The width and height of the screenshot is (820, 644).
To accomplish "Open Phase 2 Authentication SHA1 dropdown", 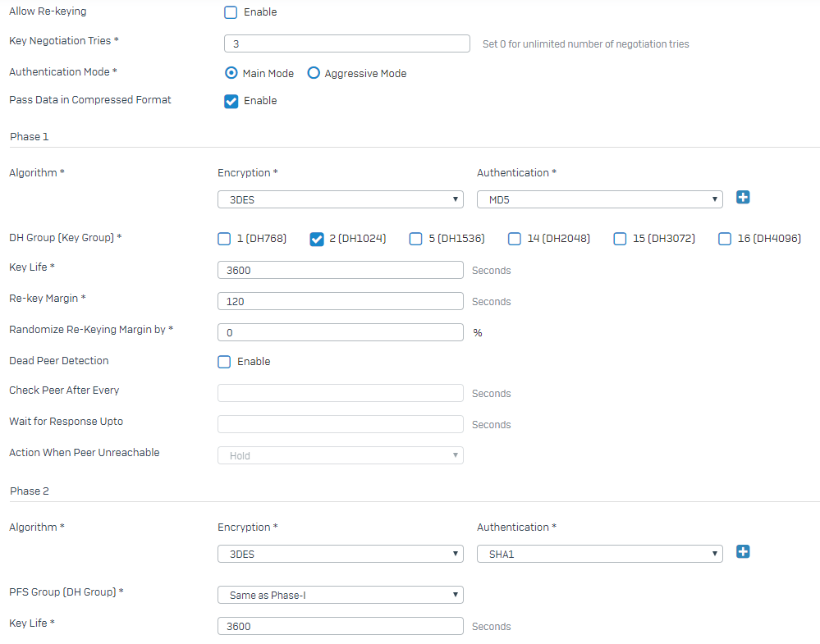I will pyautogui.click(x=599, y=554).
